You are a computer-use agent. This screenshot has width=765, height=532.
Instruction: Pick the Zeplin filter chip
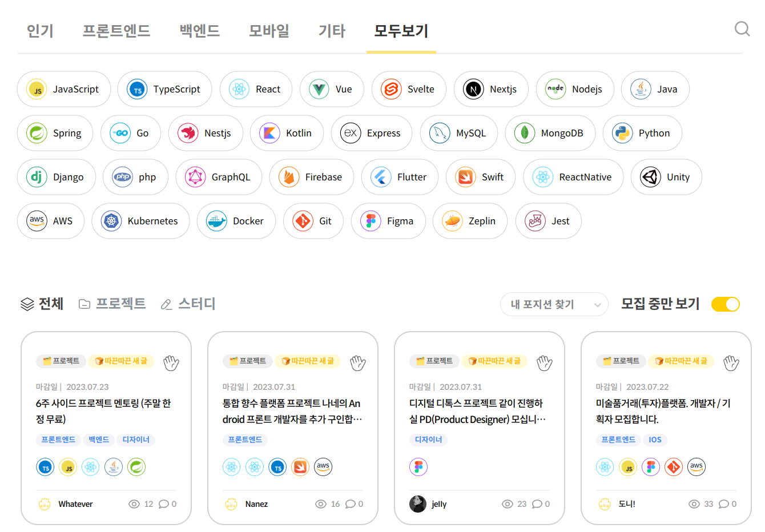(x=470, y=221)
